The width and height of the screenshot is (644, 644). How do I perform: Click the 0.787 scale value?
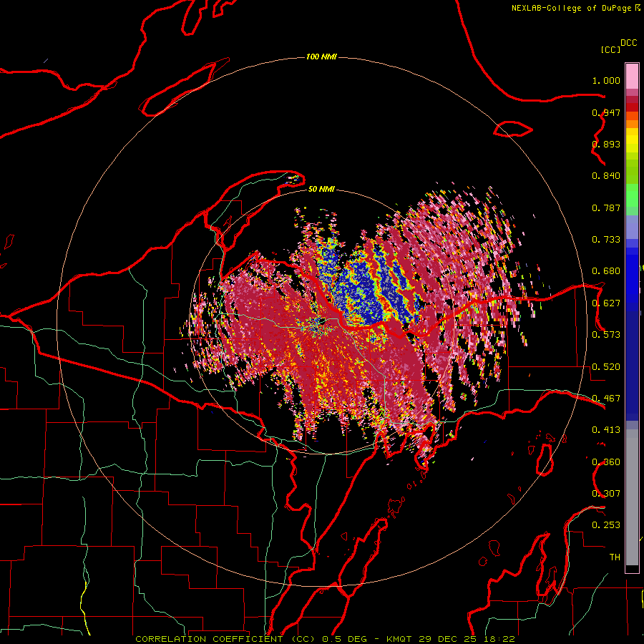606,208
